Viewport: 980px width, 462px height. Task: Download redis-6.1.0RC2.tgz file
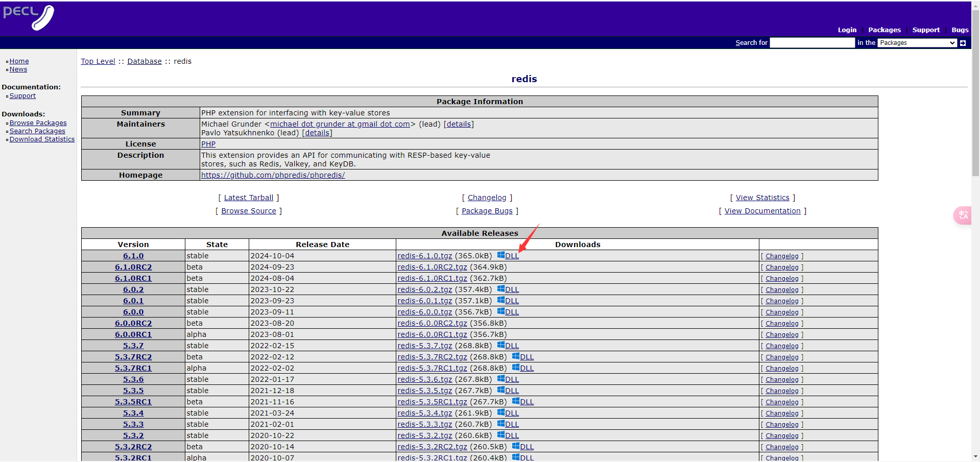432,267
